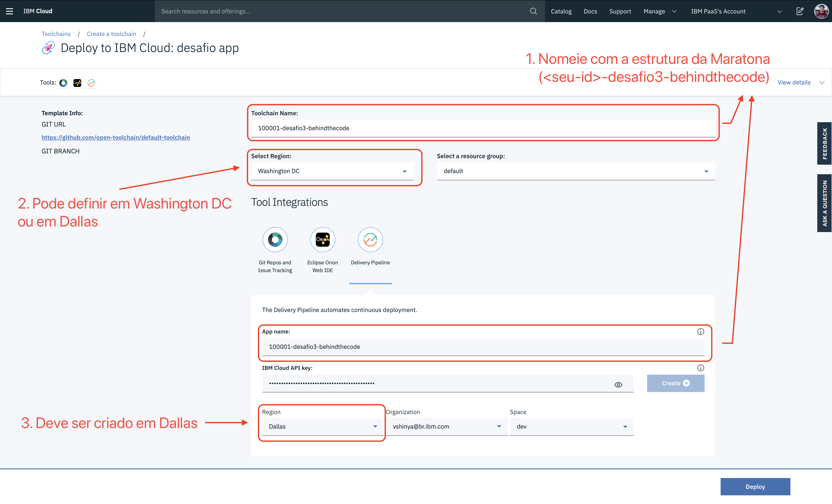Image resolution: width=832 pixels, height=504 pixels.
Task: Open the pipeline Region Dallas dropdown
Action: [x=322, y=426]
